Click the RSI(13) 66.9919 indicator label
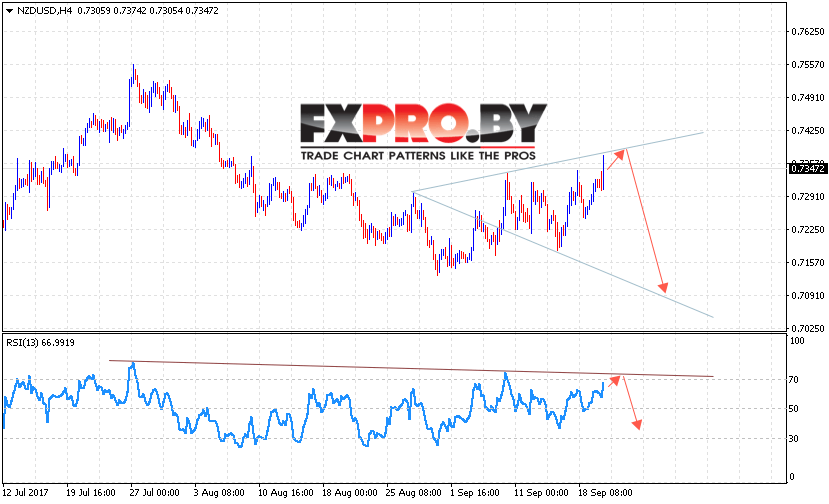This screenshot has height=504, width=829. point(40,343)
